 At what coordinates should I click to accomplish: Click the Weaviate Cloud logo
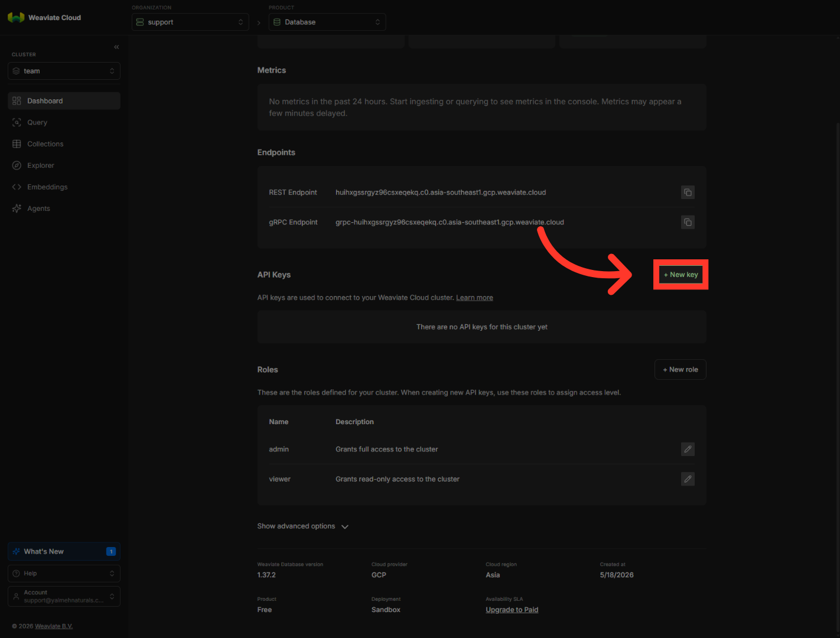[44, 18]
